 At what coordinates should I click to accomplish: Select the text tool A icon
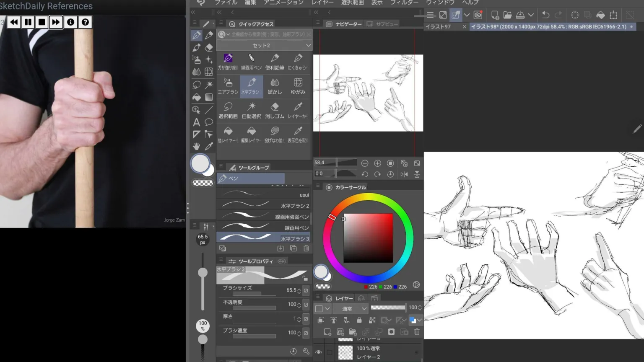point(196,122)
